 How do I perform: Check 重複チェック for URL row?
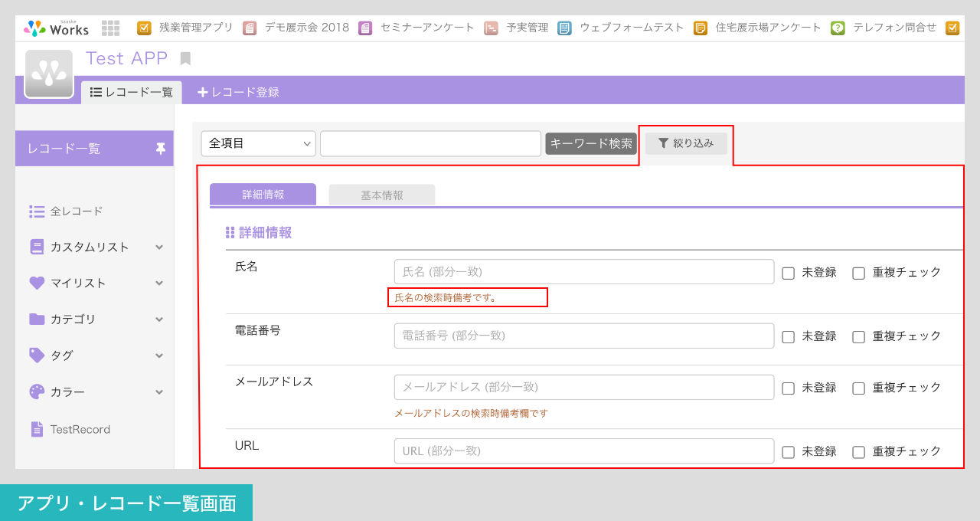coord(859,452)
